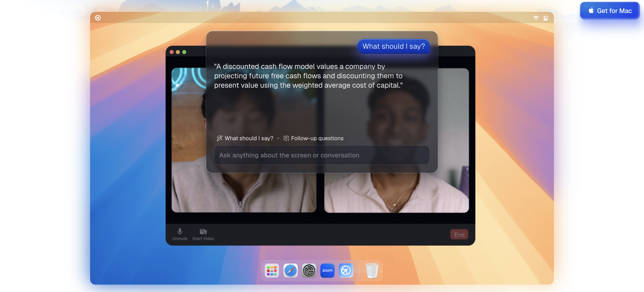Click the green maximize window dot
The height and width of the screenshot is (292, 644).
(x=184, y=52)
